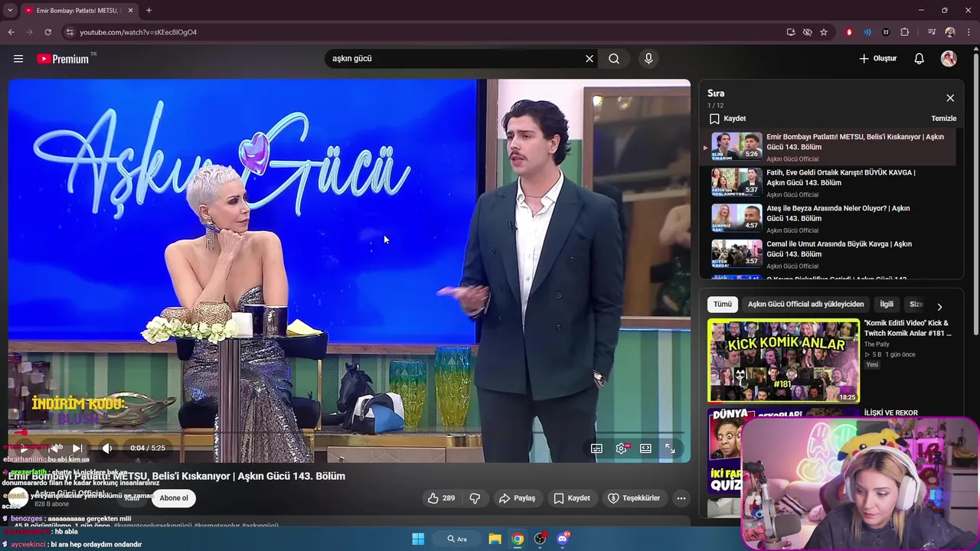Open the YouTube hamburger guide menu
The width and height of the screenshot is (980, 551).
[x=18, y=59]
